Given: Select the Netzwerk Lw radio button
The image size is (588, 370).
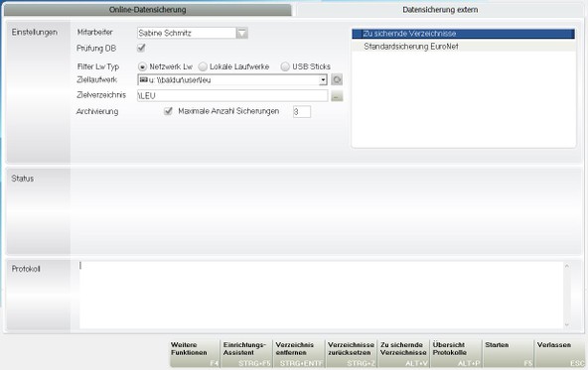Looking at the screenshot, I should pyautogui.click(x=142, y=67).
